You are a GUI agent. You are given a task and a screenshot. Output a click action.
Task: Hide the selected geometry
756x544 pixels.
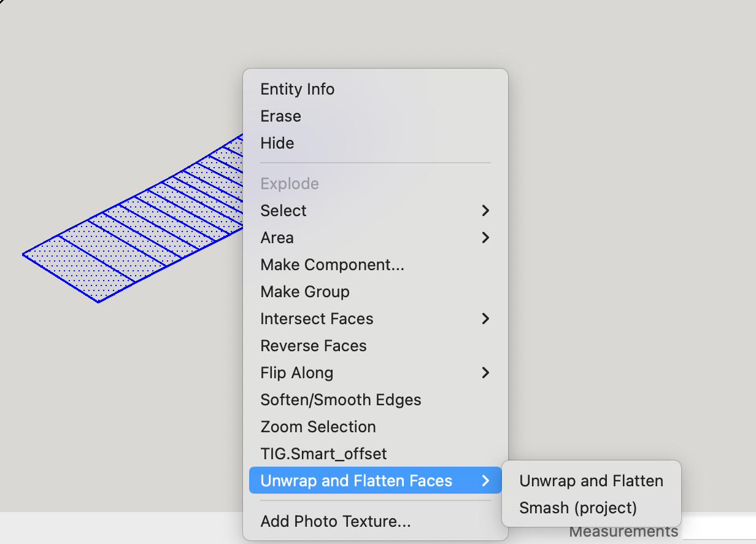[x=276, y=143]
